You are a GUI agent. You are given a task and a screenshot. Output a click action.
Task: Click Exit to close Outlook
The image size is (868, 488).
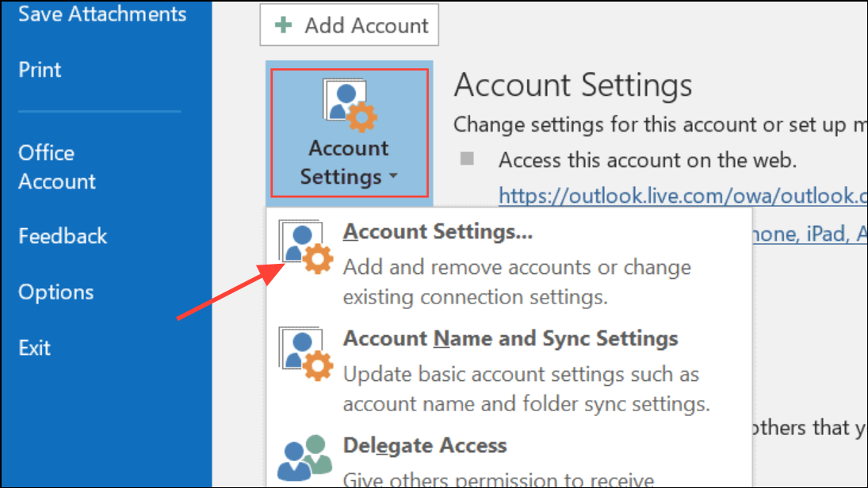pyautogui.click(x=35, y=348)
